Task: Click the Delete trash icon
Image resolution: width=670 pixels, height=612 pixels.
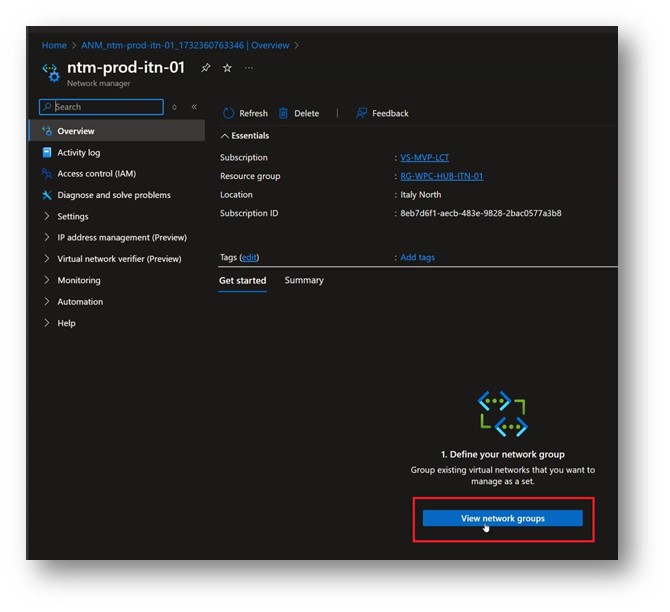Action: tap(283, 113)
